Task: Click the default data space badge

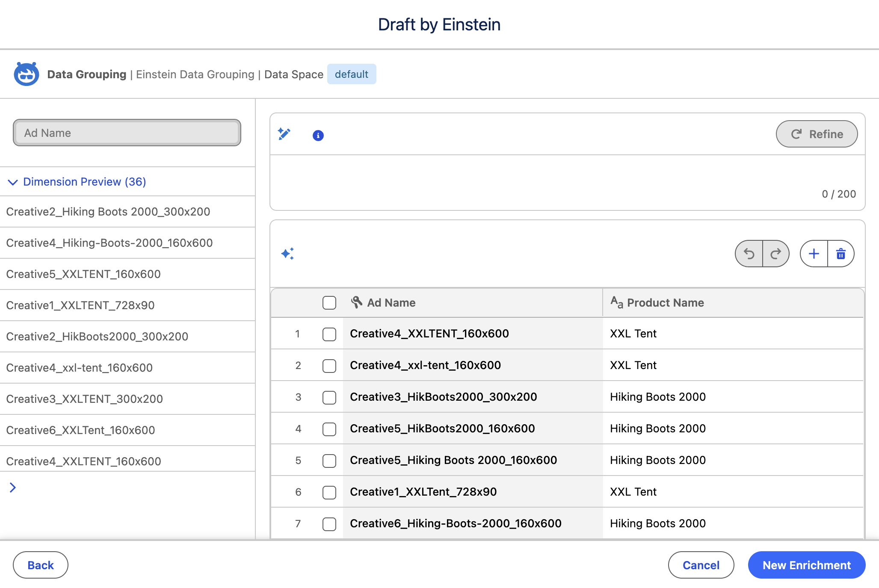Action: click(x=352, y=74)
